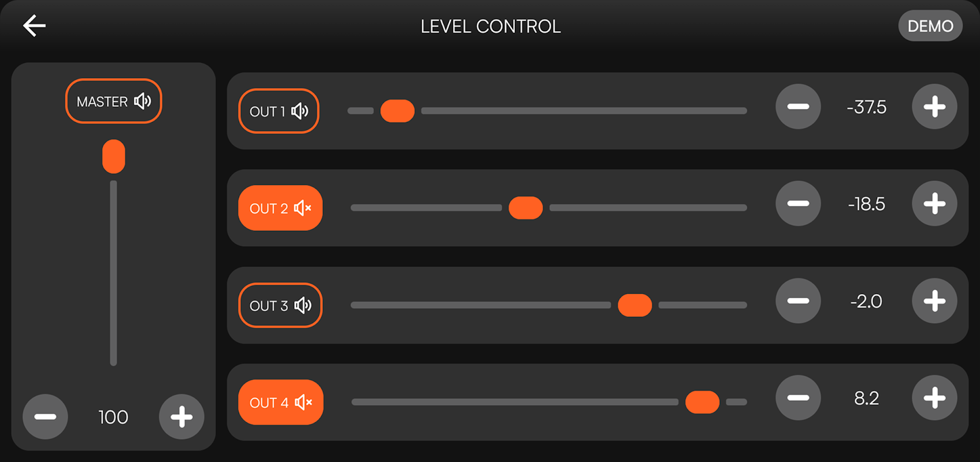Increase OUT 4 level with plus button

(x=934, y=398)
